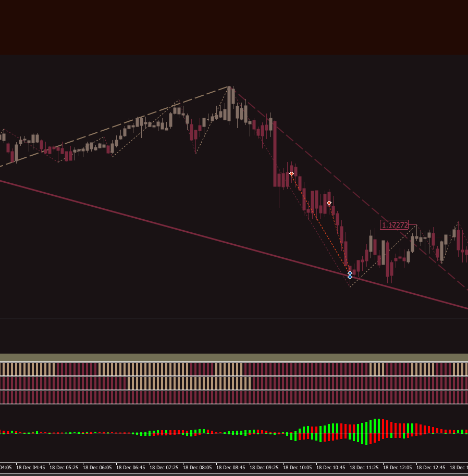
Task: Click the first red sell arrow near 10:05
Action: (291, 174)
